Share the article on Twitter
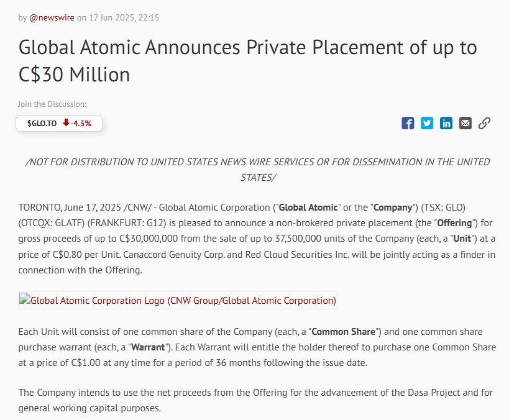This screenshot has height=420, width=509. [427, 123]
